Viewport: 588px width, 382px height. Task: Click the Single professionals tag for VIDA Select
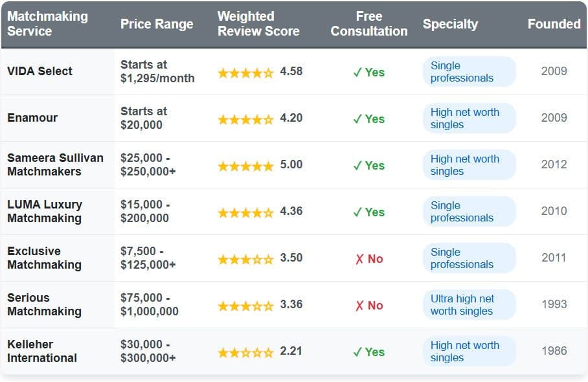tap(469, 72)
